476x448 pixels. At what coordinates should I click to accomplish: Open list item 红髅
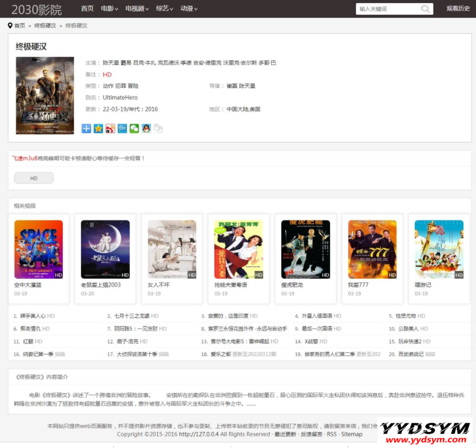coord(28,341)
